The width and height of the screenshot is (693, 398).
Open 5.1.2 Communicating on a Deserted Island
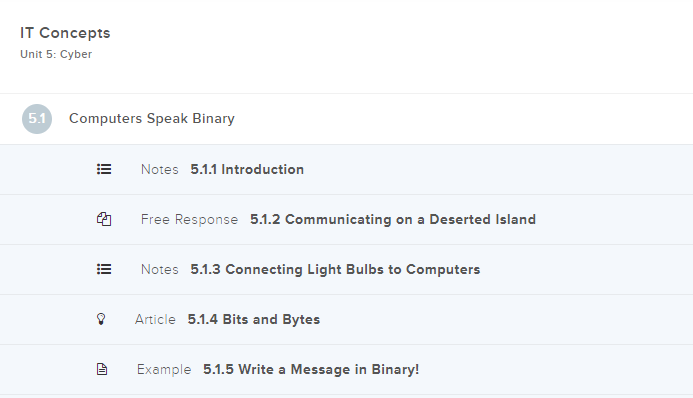[393, 219]
